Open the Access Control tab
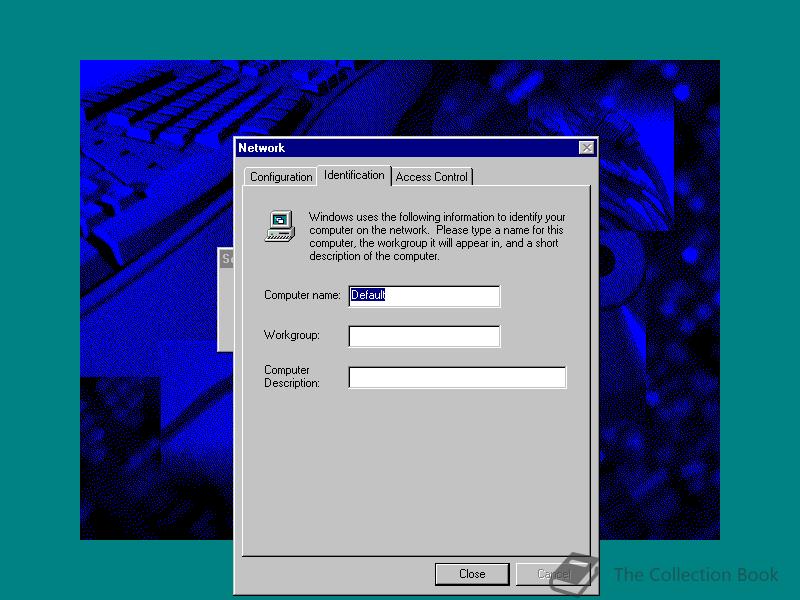 point(432,177)
